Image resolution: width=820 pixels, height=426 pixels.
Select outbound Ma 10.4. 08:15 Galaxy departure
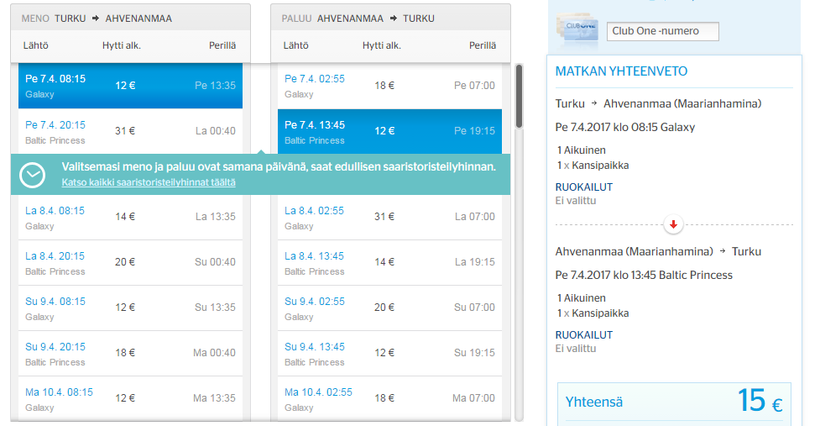click(130, 398)
